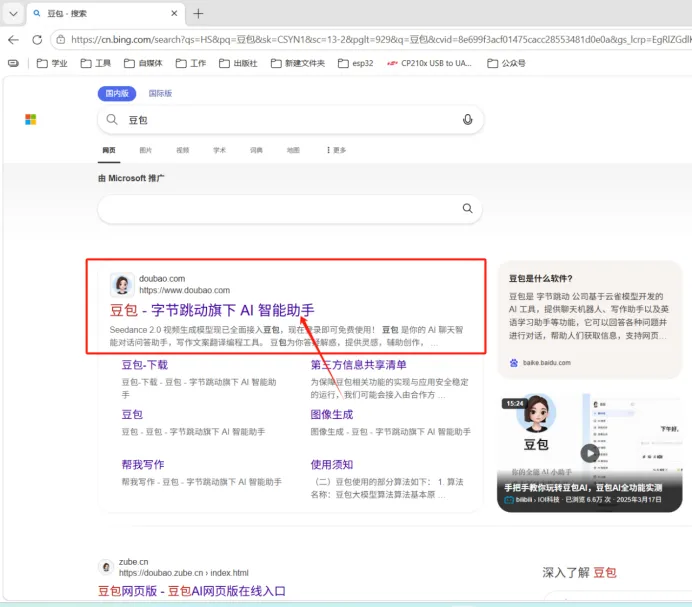The image size is (692, 607).
Task: Open 豆包网页版 - 豆包AI网页版在线入口 result
Action: point(192,591)
